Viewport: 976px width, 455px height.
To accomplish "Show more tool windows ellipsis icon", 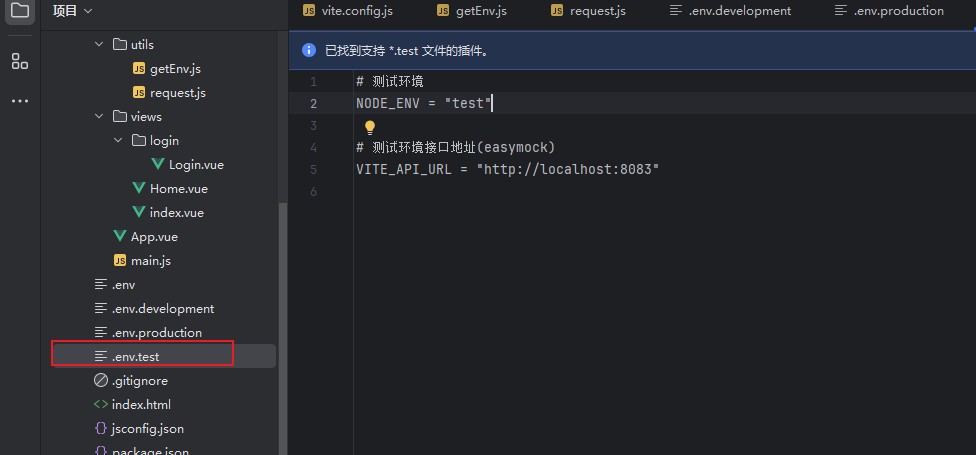I will click(20, 101).
